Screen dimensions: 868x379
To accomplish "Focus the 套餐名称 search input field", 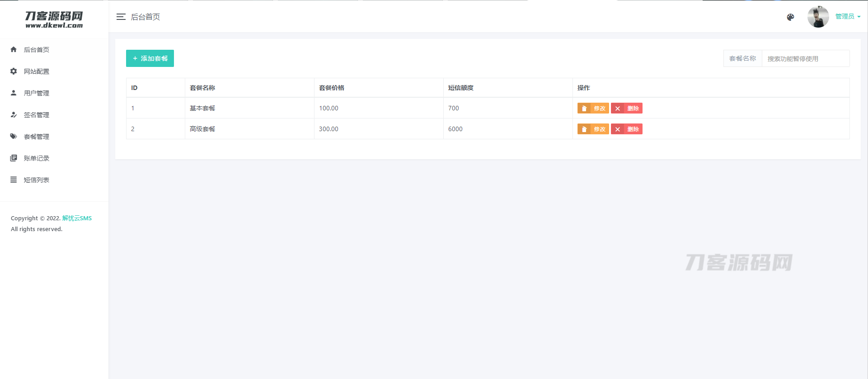I will (x=805, y=59).
